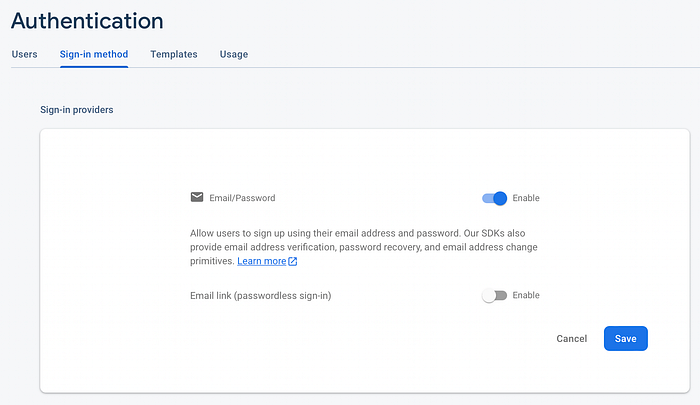
Task: Open the Users tab
Action: pyautogui.click(x=25, y=54)
